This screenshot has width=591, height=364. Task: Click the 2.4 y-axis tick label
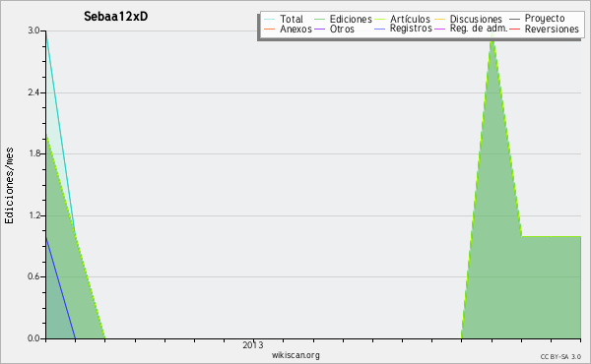tap(33, 92)
